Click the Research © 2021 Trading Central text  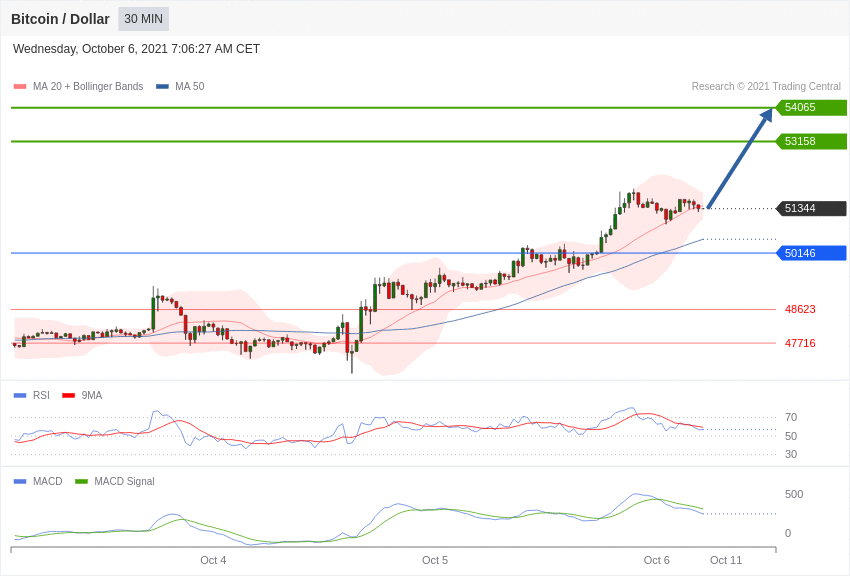(x=766, y=87)
